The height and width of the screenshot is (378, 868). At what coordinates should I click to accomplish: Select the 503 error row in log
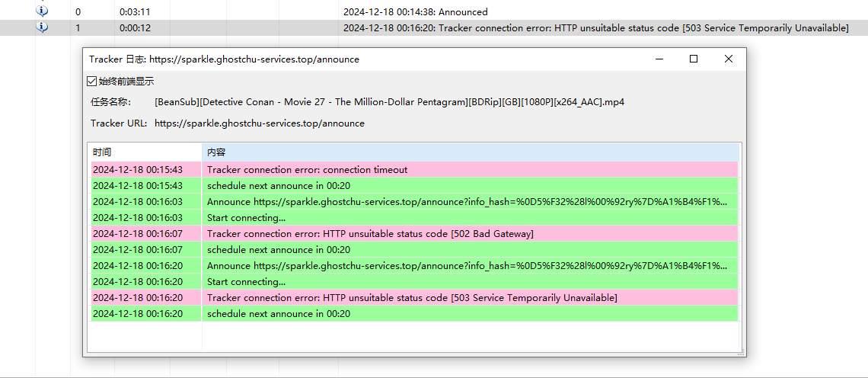[x=412, y=298]
